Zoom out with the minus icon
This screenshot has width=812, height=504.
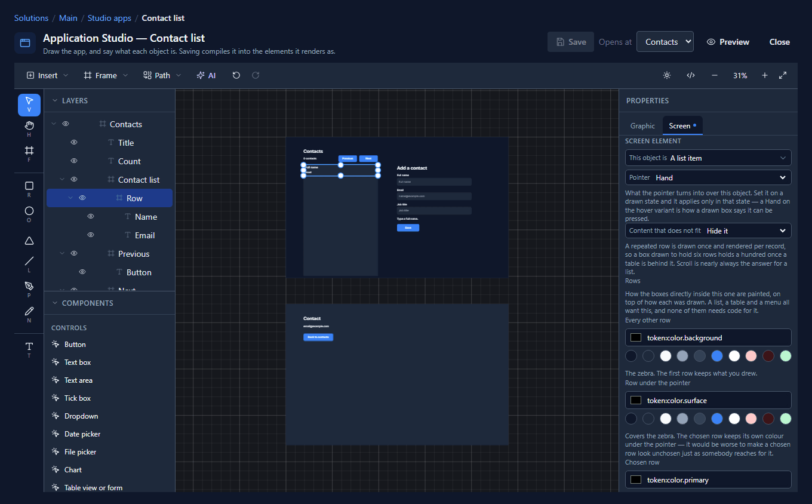715,75
